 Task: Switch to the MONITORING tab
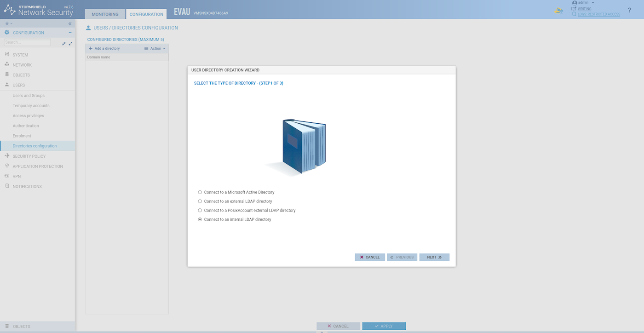tap(105, 14)
